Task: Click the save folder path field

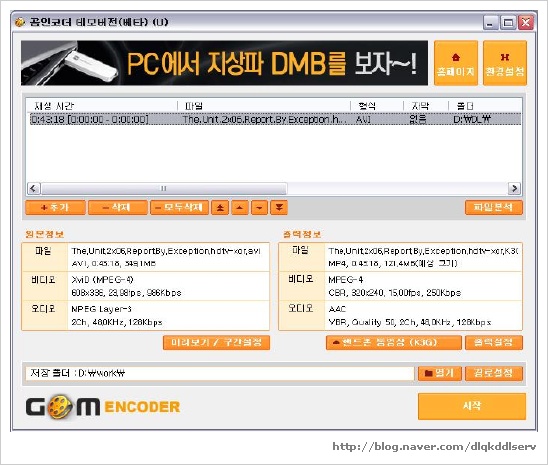Action: [x=220, y=373]
